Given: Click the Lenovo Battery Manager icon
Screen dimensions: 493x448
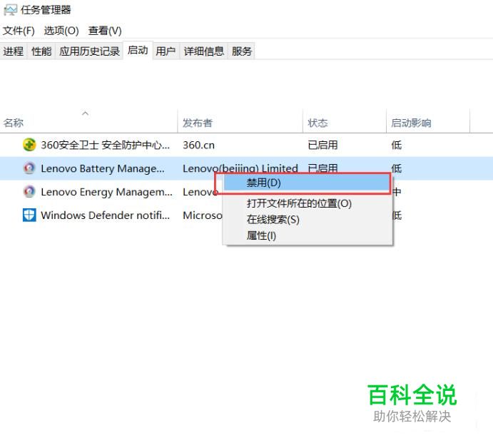Looking at the screenshot, I should (29, 168).
